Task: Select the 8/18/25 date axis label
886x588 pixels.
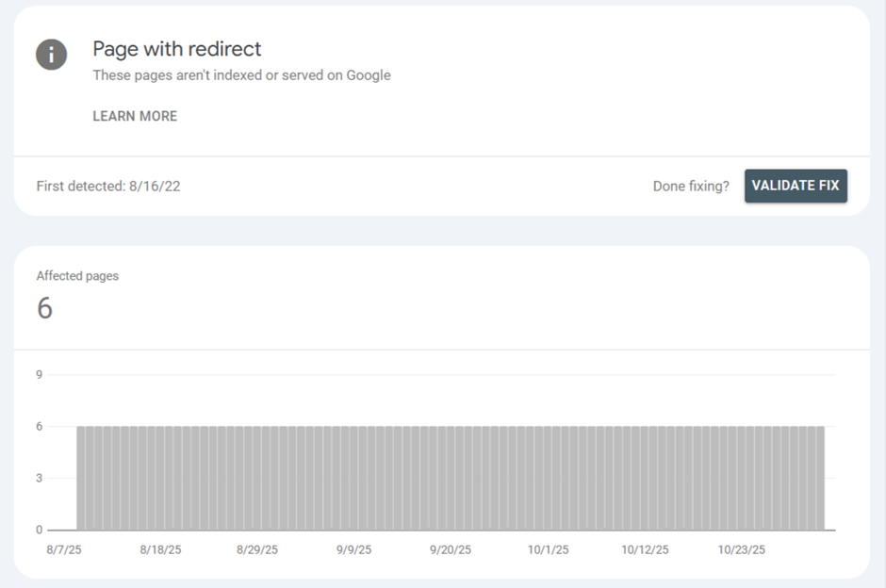Action: click(x=160, y=549)
